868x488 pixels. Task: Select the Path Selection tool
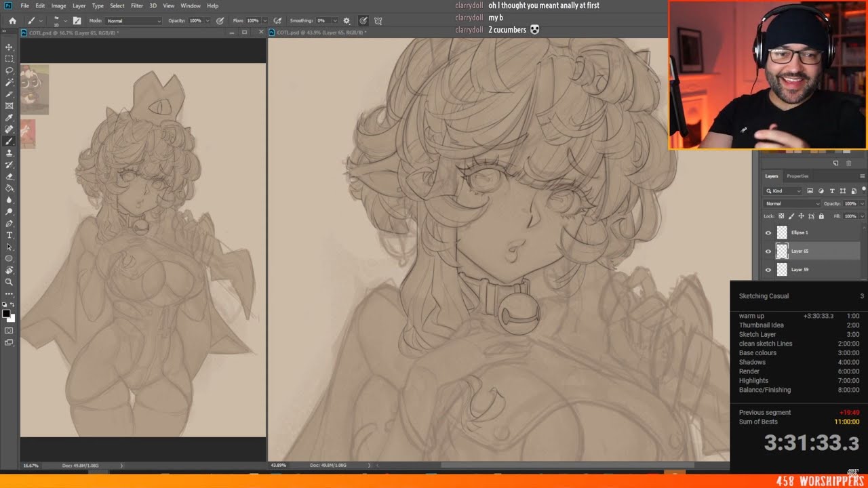[9, 247]
